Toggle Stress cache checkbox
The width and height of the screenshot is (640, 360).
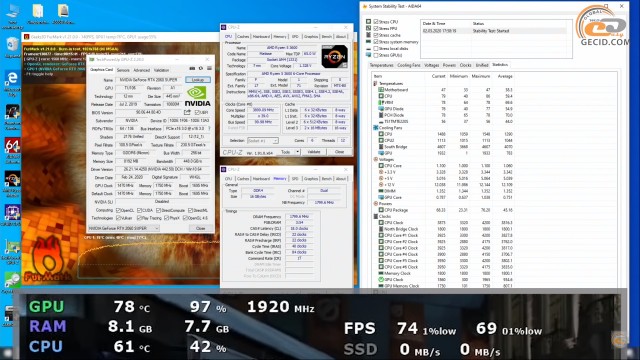(x=376, y=35)
